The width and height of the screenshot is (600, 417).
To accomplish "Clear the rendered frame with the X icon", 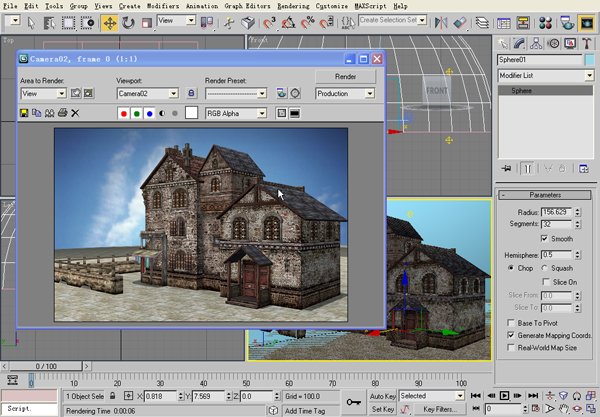I will pyautogui.click(x=74, y=114).
